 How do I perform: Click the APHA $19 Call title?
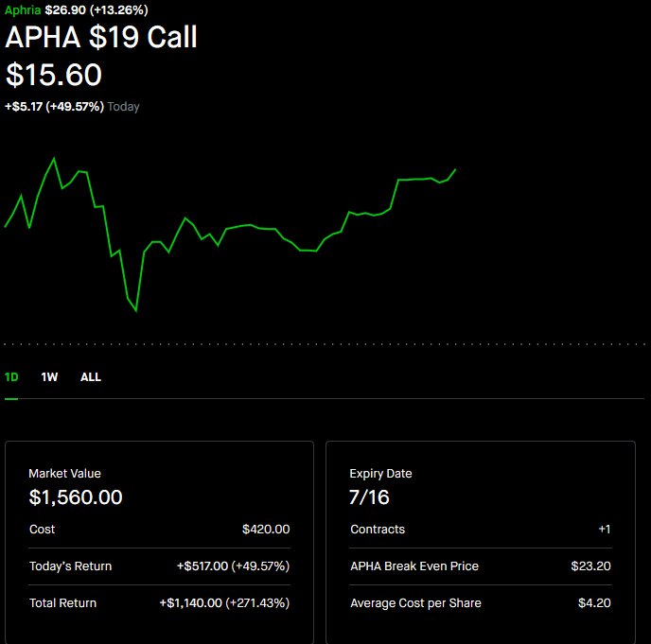tap(101, 38)
